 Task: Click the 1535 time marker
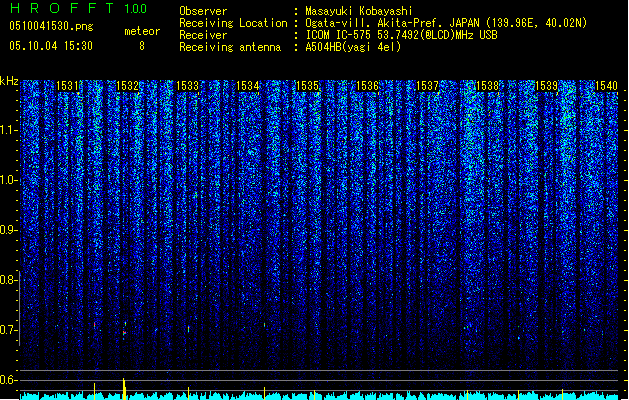pos(307,86)
